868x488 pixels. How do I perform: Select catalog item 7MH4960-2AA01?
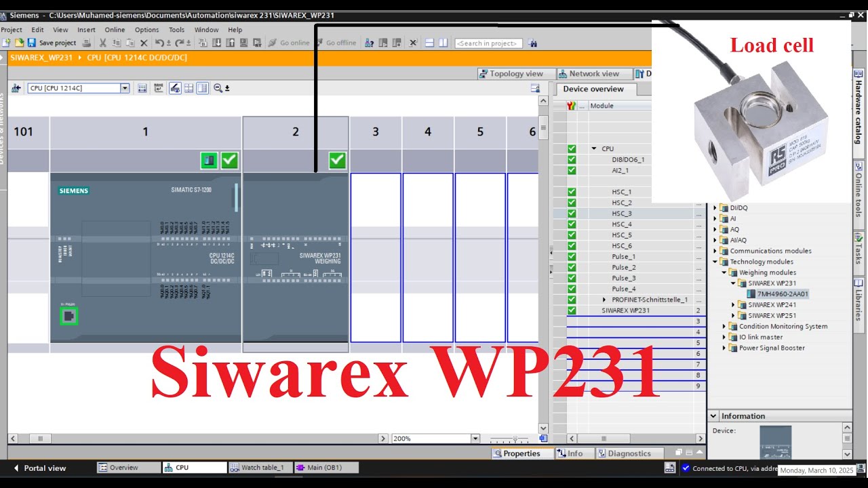(783, 294)
